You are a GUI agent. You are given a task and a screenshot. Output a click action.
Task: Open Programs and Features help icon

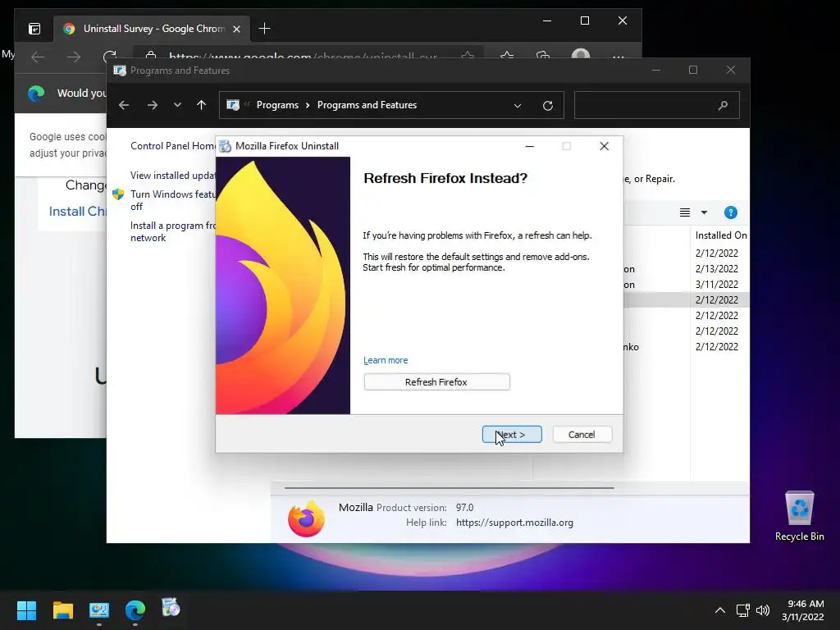click(x=731, y=212)
